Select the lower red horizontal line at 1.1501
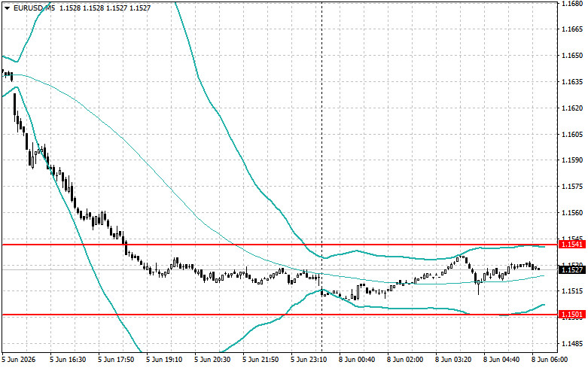 [279, 315]
